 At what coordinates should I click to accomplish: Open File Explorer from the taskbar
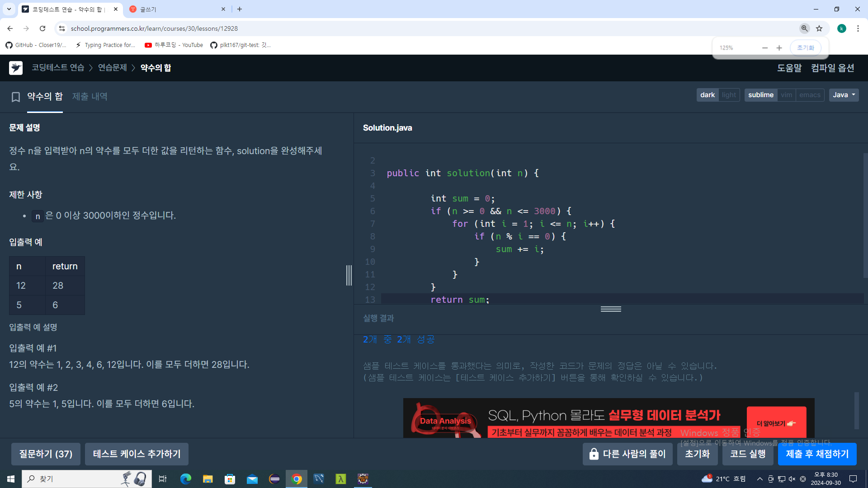(x=208, y=479)
